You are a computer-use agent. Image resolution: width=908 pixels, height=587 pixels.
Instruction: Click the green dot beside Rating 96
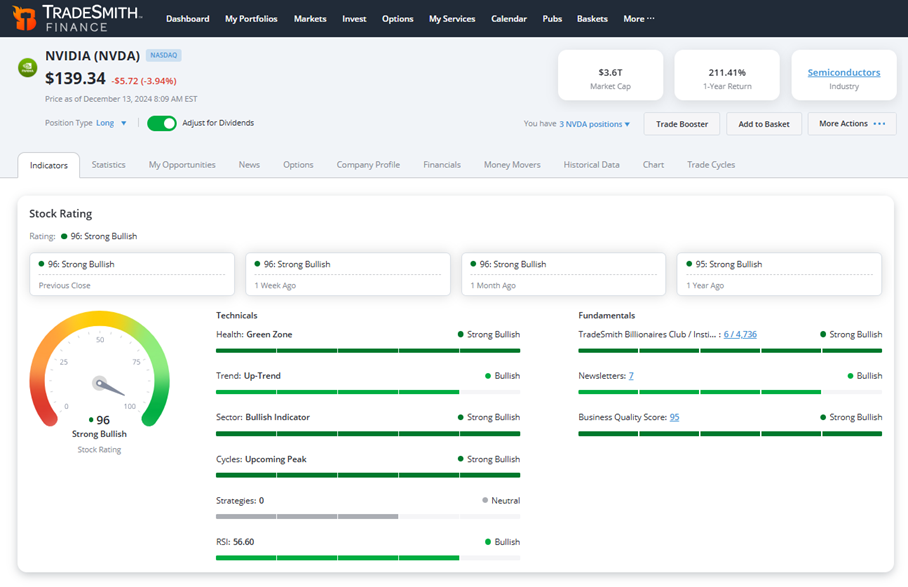(x=64, y=236)
